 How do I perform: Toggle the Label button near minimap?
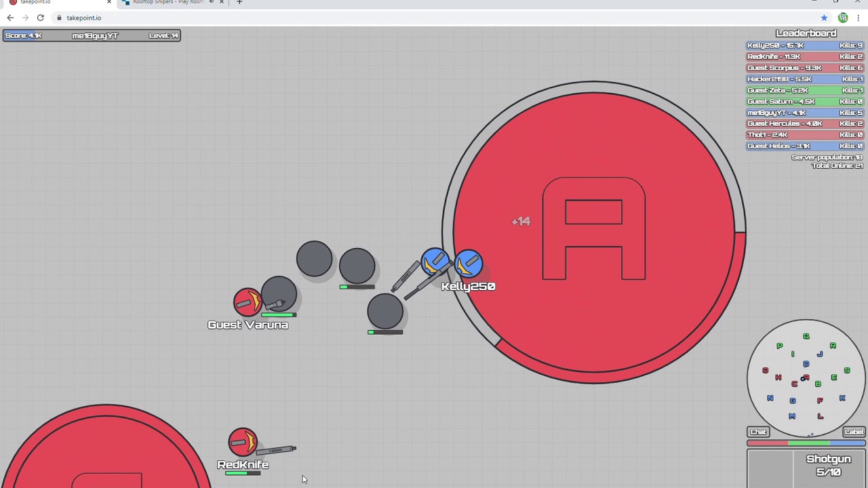pyautogui.click(x=854, y=432)
